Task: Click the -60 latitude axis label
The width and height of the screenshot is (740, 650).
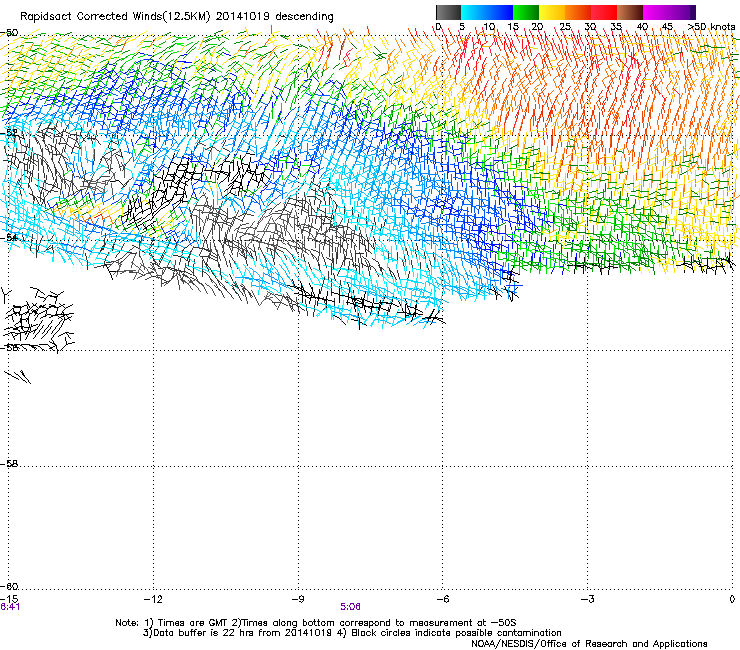Action: 10,587
